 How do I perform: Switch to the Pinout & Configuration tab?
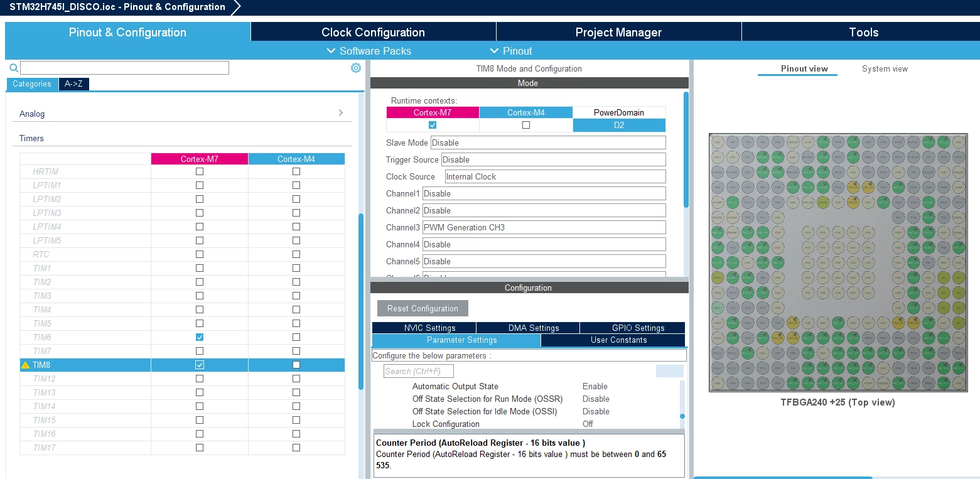[127, 32]
